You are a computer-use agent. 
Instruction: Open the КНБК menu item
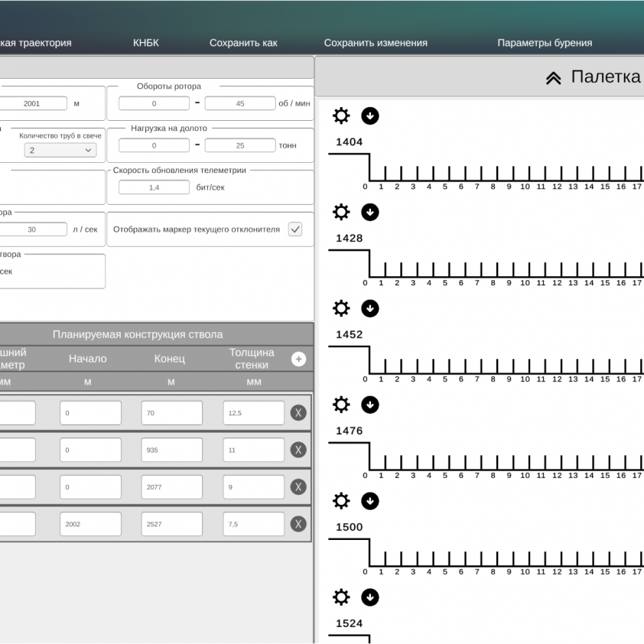click(146, 43)
